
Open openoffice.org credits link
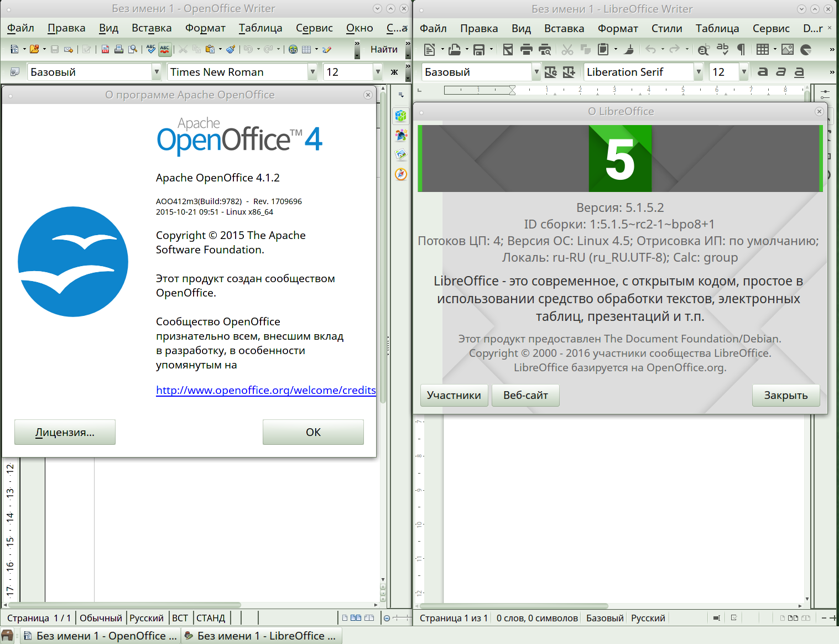[266, 390]
